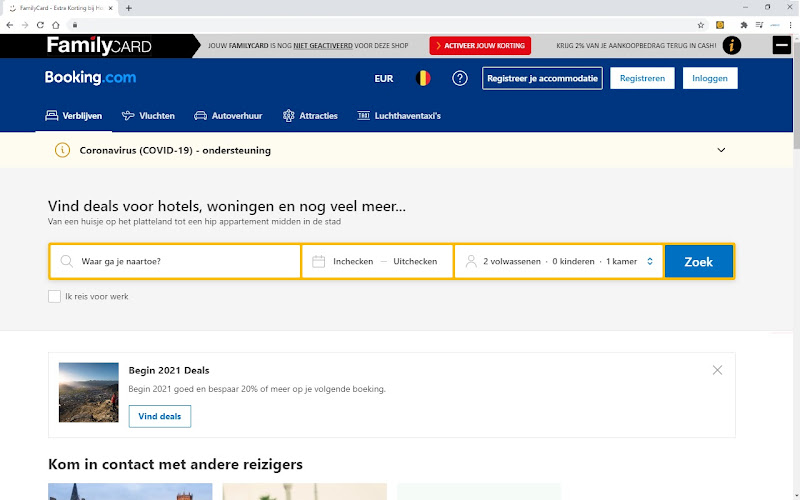Screen dimensions: 800x500
Task: Click the calendar icon for check-in dates
Action: tap(318, 261)
